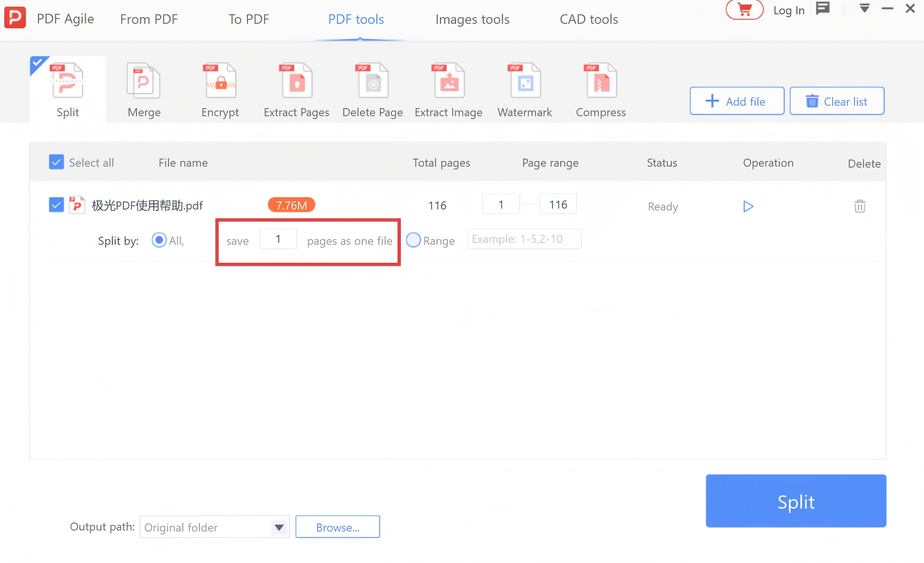Open the Watermark tool
The image size is (924, 563).
point(525,90)
